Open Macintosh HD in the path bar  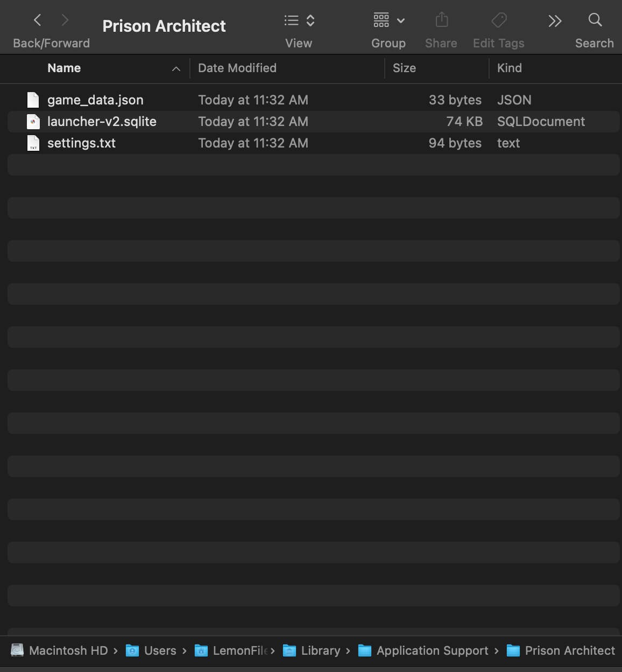tap(68, 650)
